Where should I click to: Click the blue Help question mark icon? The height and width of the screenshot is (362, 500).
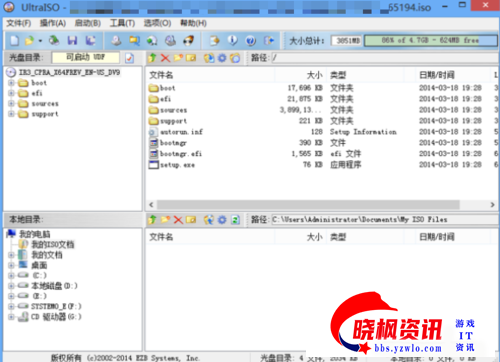(x=250, y=41)
